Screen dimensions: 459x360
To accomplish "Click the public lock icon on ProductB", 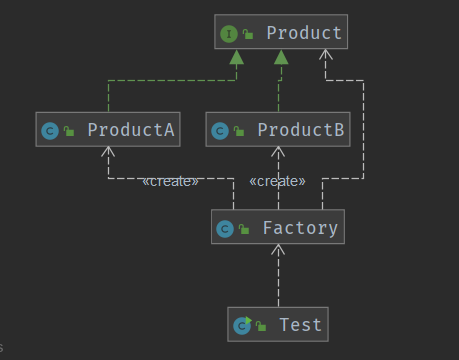I will point(239,131).
